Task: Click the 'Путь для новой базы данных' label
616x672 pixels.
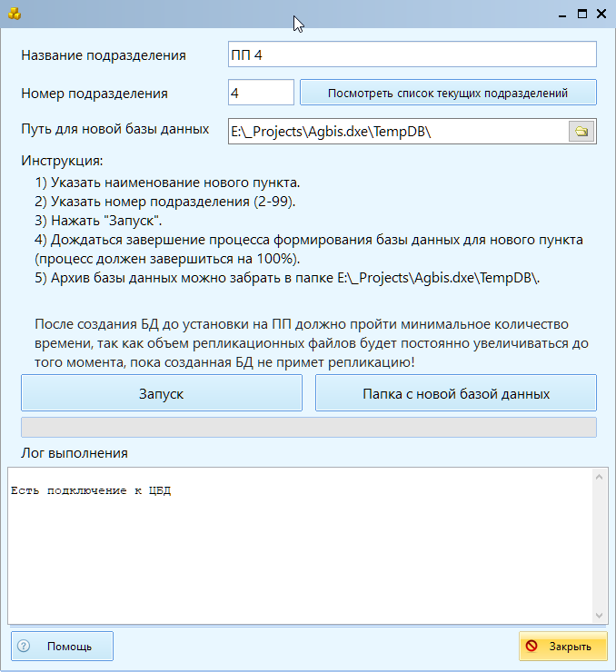Action: point(115,129)
